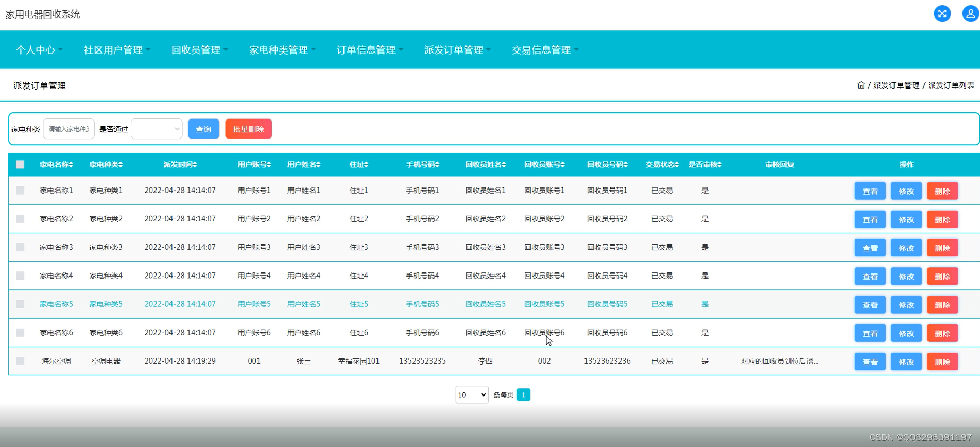Sort by 交易状态 column header
This screenshot has width=980, height=447.
click(662, 165)
